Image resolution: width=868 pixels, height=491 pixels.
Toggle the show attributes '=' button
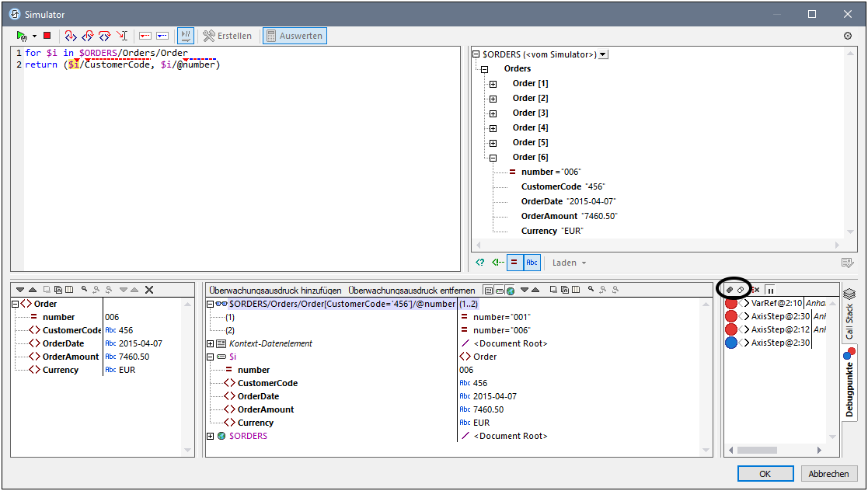click(514, 263)
